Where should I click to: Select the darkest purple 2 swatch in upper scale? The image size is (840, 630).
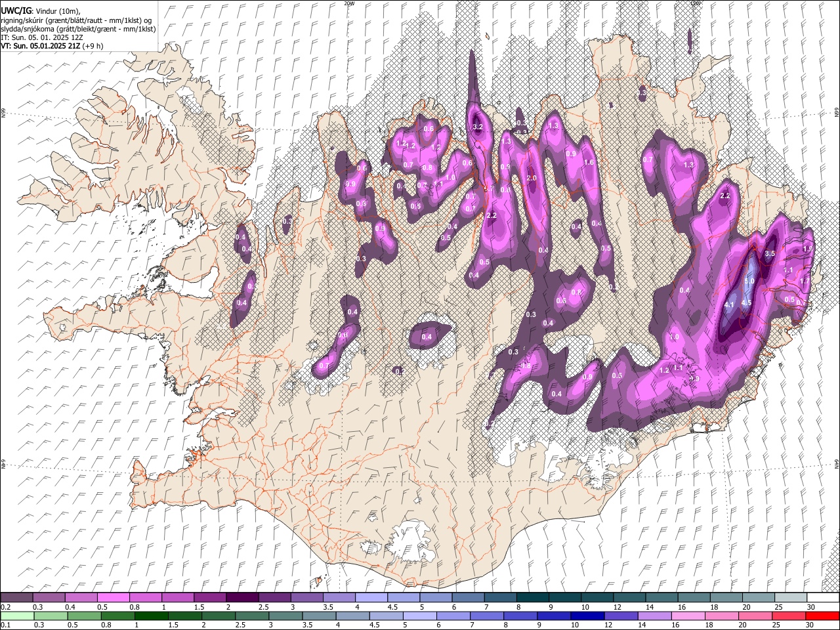pyautogui.click(x=241, y=598)
